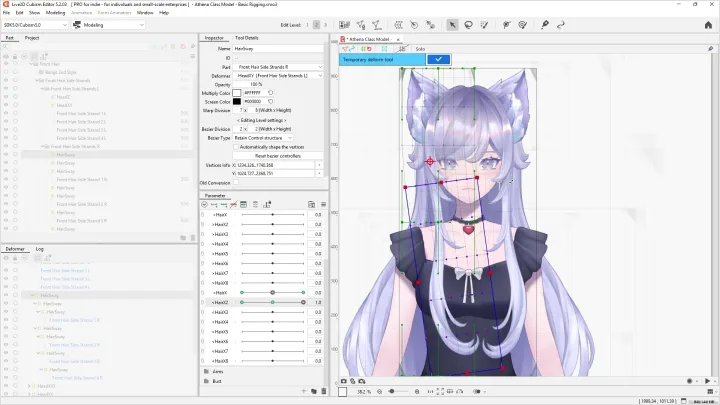This screenshot has width=720, height=405.
Task: Switch to the Tool Details tab
Action: [x=247, y=38]
